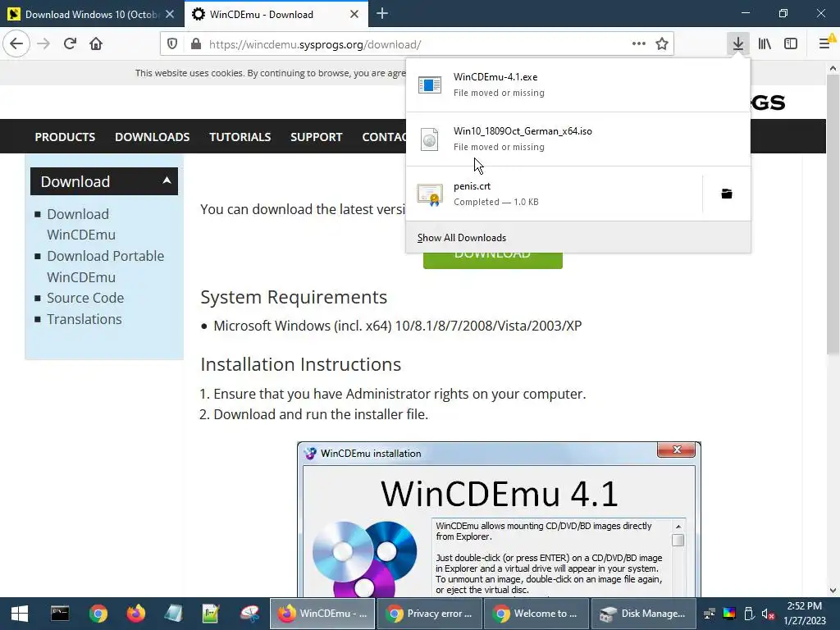Viewport: 840px width, 630px height.
Task: Open the Translations link
Action: [x=84, y=319]
